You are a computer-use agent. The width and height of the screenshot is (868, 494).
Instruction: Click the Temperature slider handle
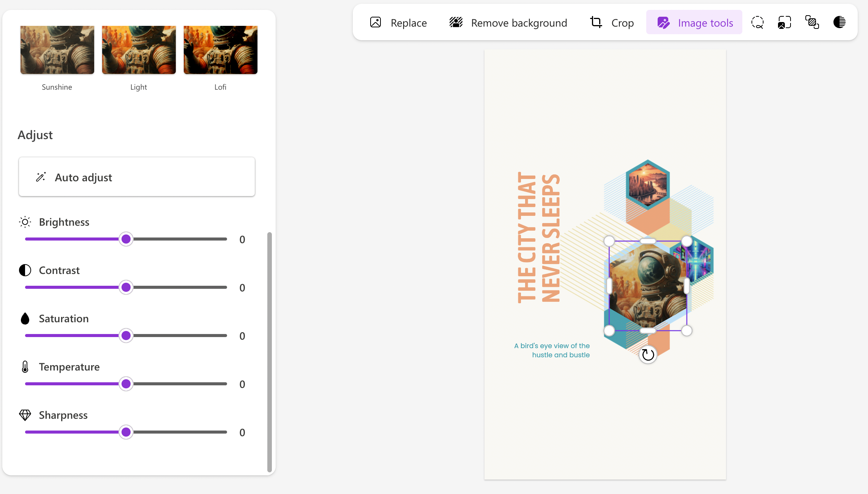(x=126, y=384)
